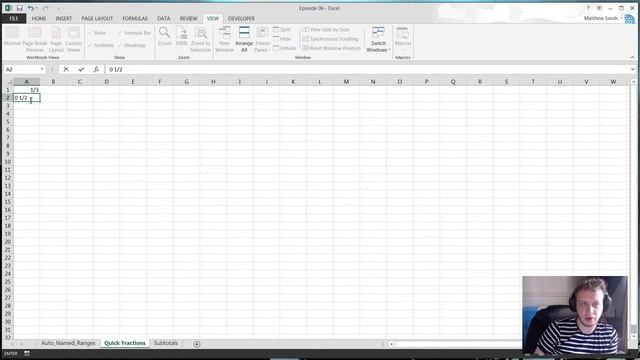Switch to the FORMULAS tab

(x=135, y=18)
